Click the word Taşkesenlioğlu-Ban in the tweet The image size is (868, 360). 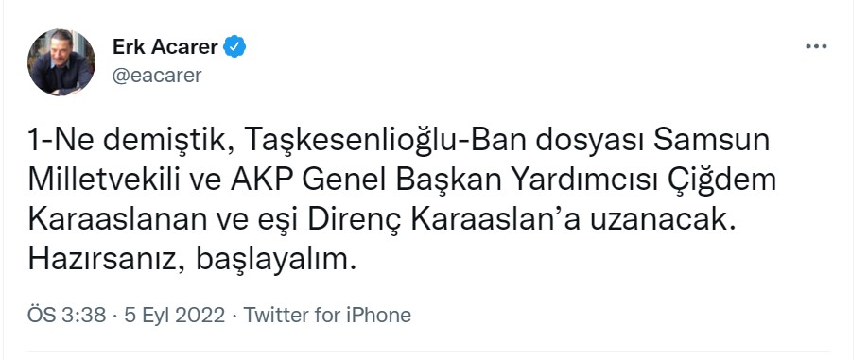click(363, 142)
